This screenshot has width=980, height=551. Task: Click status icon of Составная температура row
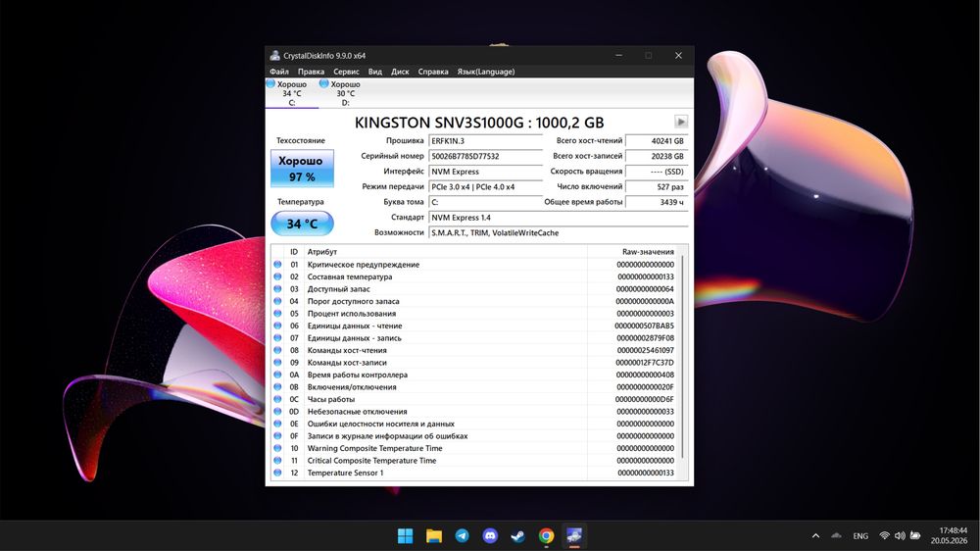[x=277, y=276]
